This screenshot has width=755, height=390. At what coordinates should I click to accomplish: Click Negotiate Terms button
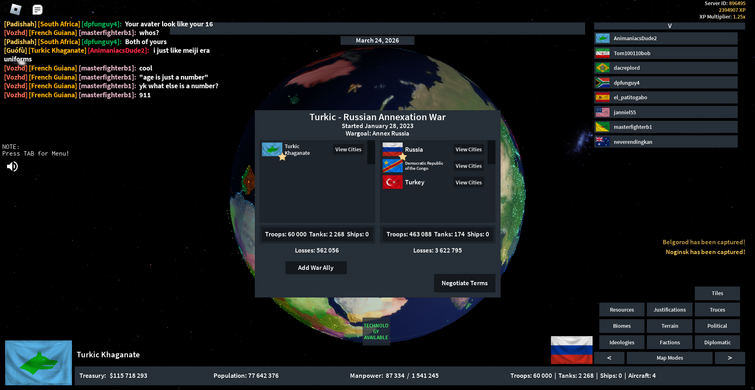point(465,283)
